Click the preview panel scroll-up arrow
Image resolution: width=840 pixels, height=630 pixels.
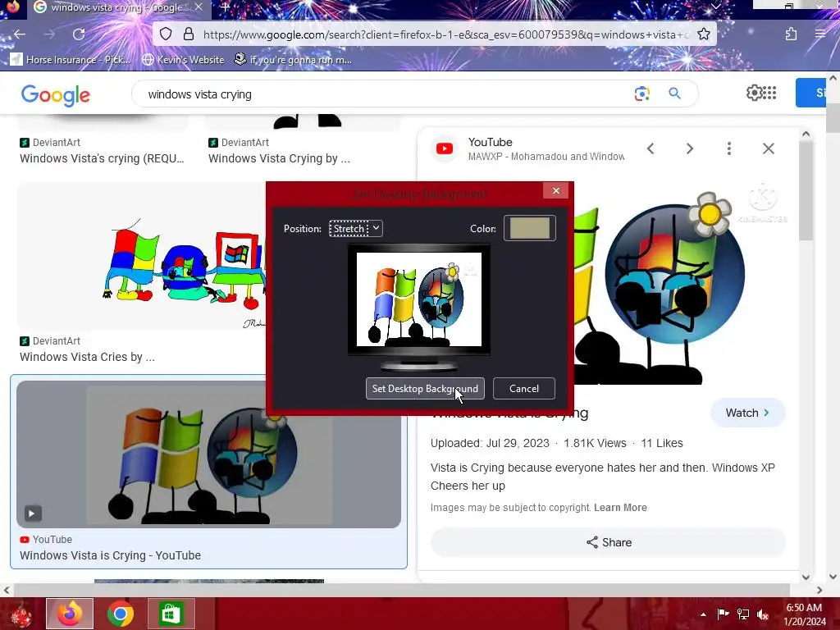click(x=806, y=134)
